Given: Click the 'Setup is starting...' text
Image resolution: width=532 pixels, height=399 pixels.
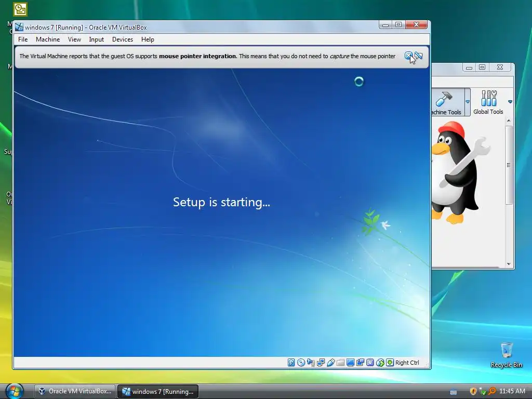Looking at the screenshot, I should pos(221,202).
